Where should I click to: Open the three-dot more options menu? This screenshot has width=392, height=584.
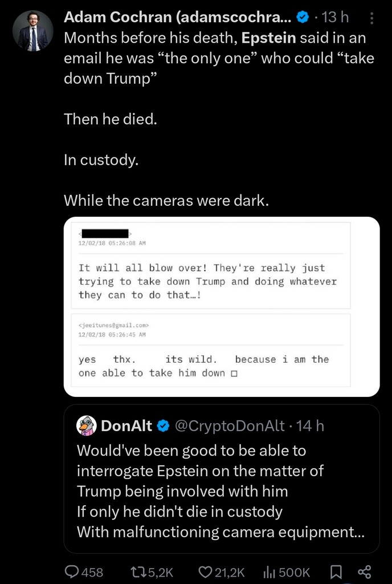[x=372, y=19]
